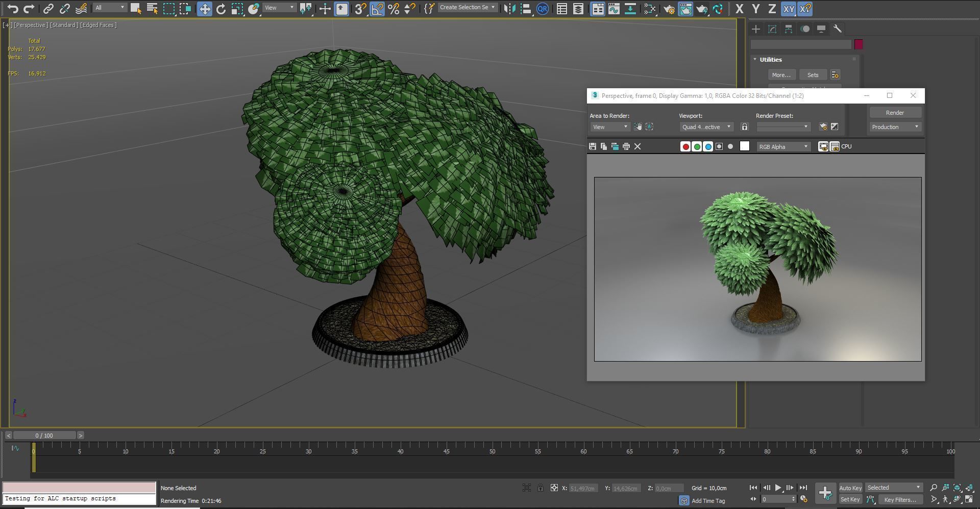Click the Select and Link chain icon

tap(48, 9)
